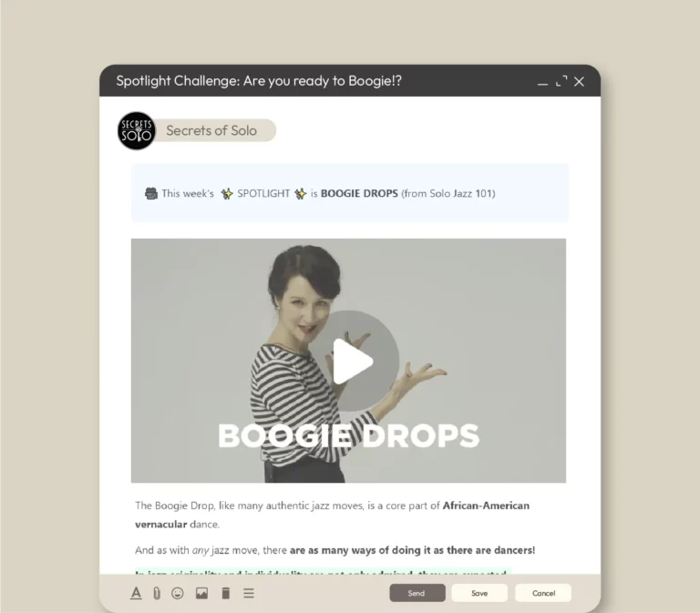Minimize the compose window
Viewport: 700px width, 613px height.
point(542,82)
